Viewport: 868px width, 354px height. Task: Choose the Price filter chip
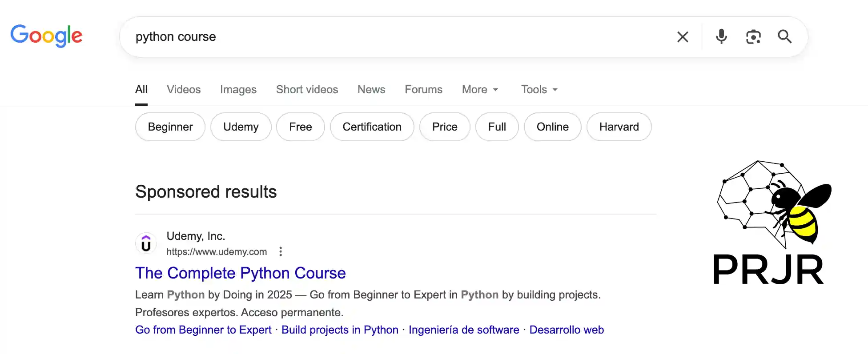tap(445, 127)
